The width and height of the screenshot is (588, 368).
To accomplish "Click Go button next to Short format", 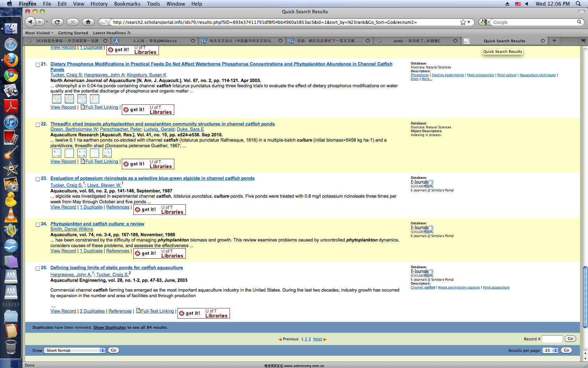I will tap(113, 350).
